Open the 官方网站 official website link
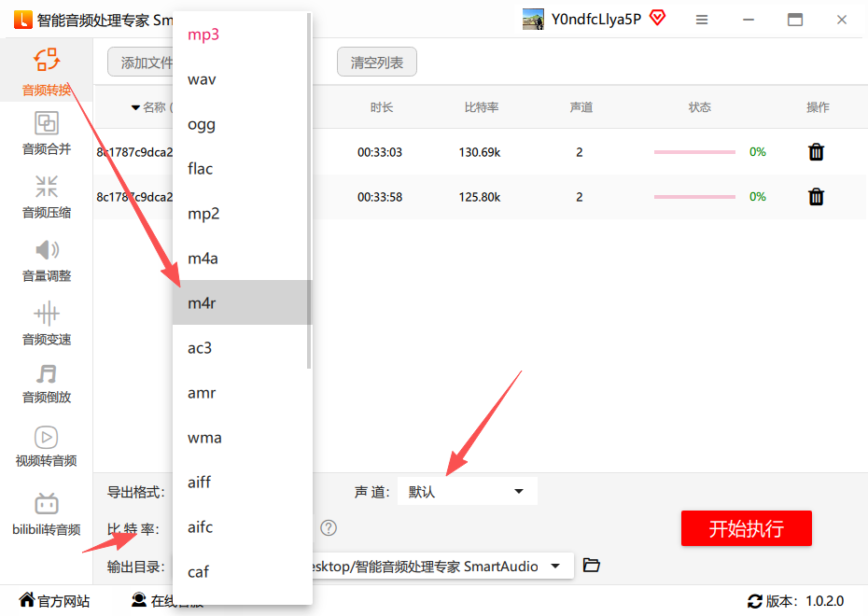The image size is (868, 616). click(54, 601)
